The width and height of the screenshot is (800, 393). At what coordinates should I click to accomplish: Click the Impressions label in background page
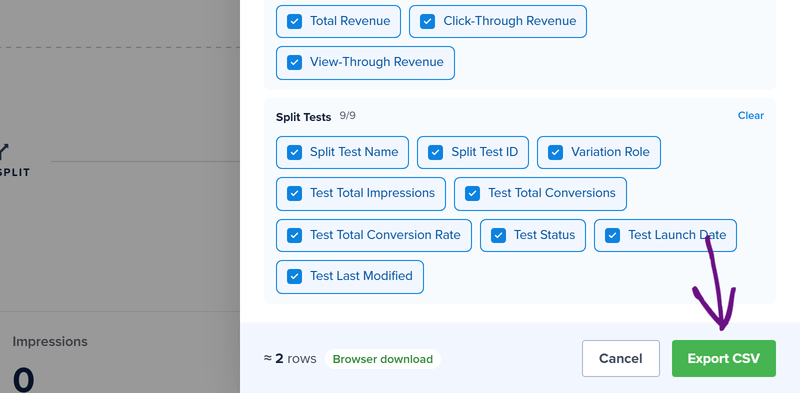pyautogui.click(x=50, y=341)
